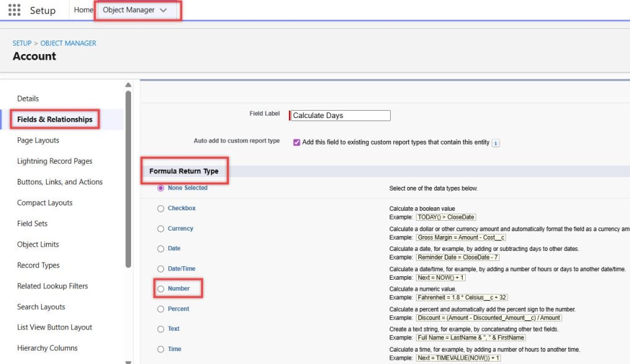The height and width of the screenshot is (364, 630).
Task: Open the Object Manager tab dropdown chevron
Action: click(x=163, y=10)
